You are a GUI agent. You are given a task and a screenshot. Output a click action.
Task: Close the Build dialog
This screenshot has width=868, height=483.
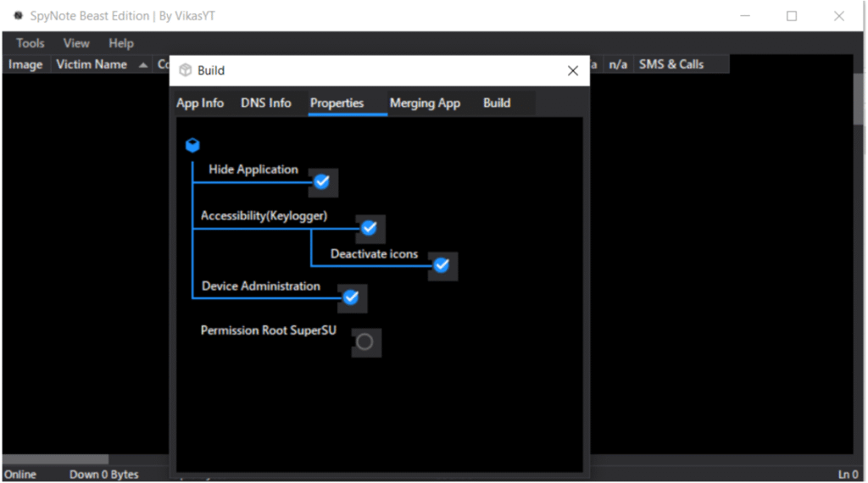573,71
